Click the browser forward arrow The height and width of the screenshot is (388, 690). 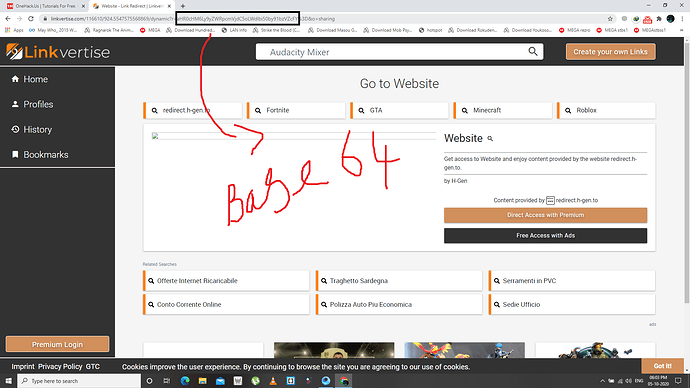tap(19, 19)
